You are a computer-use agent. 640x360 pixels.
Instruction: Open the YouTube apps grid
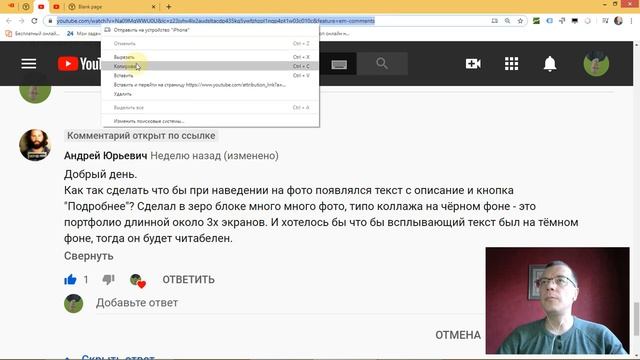coord(511,64)
